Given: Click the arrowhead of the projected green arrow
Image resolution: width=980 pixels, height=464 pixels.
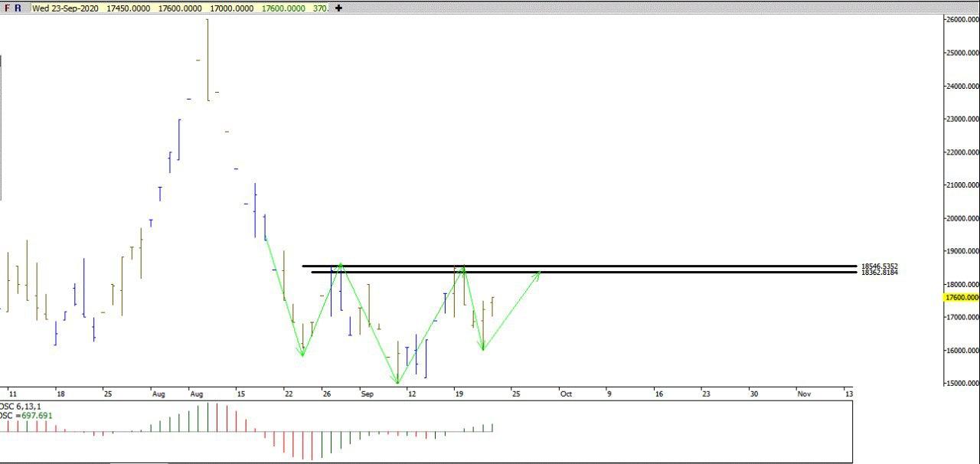Looking at the screenshot, I should pyautogui.click(x=540, y=273).
